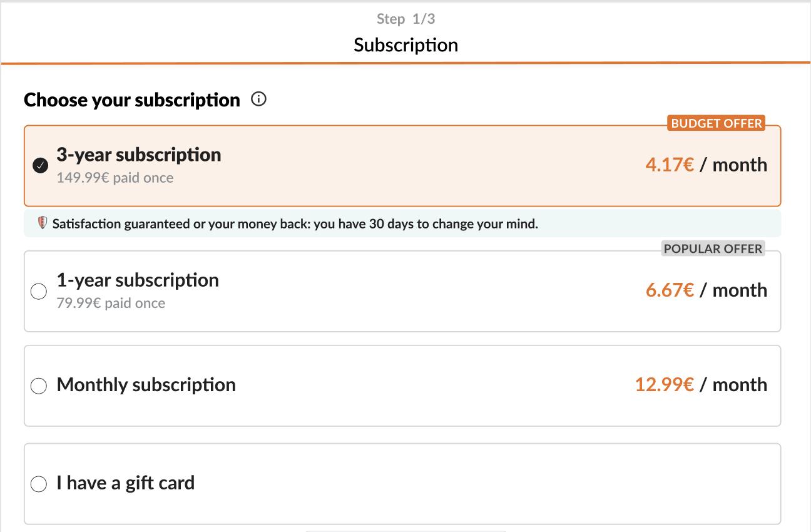The image size is (811, 532).
Task: Select the 3-year subscription radio button
Action: (40, 166)
